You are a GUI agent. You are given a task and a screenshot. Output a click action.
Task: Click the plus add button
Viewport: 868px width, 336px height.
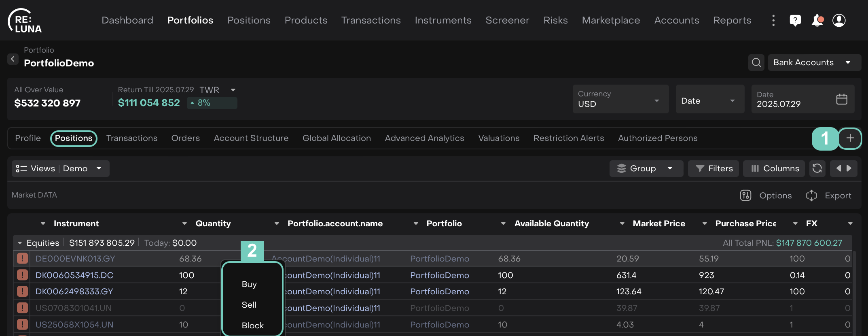click(850, 138)
